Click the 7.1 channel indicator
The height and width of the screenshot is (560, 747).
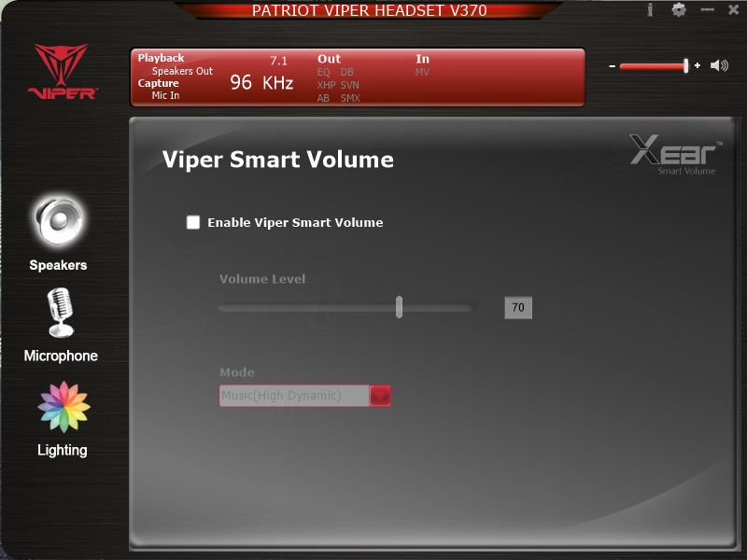pos(278,61)
